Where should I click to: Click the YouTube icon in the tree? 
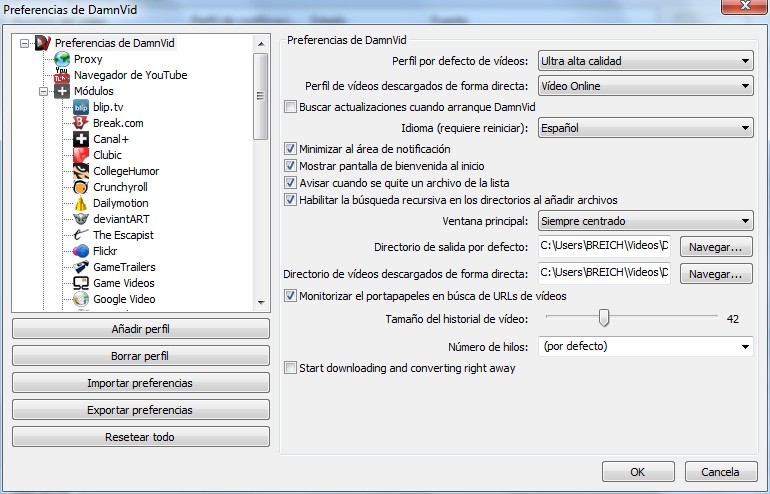pos(62,75)
